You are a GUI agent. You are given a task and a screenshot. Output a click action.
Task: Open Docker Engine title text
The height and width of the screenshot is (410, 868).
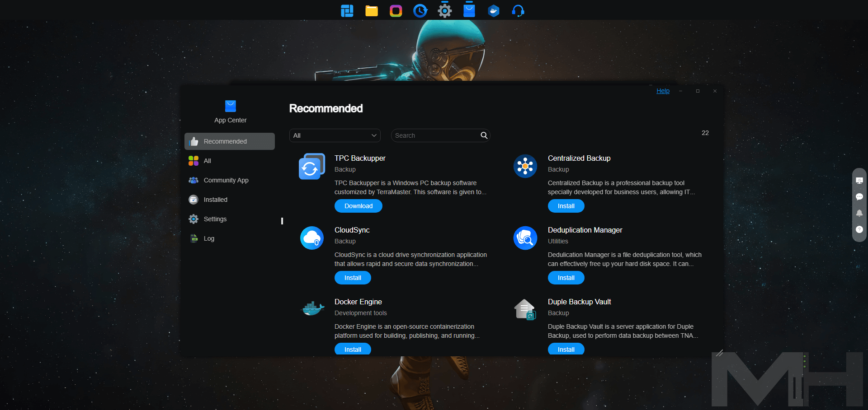[358, 302]
